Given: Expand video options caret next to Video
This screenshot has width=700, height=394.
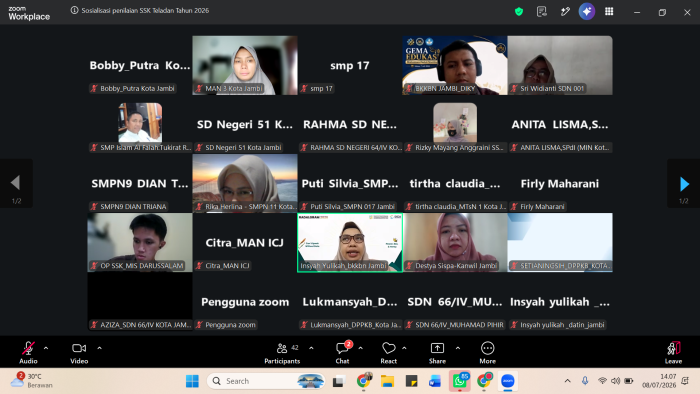Looking at the screenshot, I should pos(100,348).
